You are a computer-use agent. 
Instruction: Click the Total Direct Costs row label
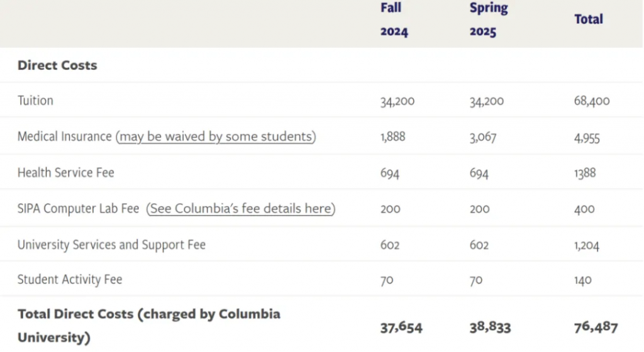coord(148,326)
